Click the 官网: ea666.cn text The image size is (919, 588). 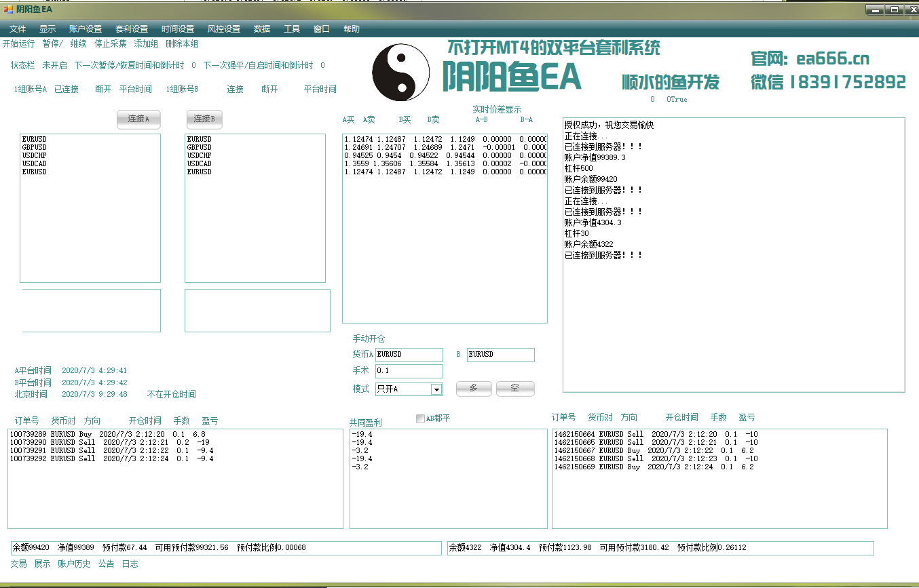point(810,58)
